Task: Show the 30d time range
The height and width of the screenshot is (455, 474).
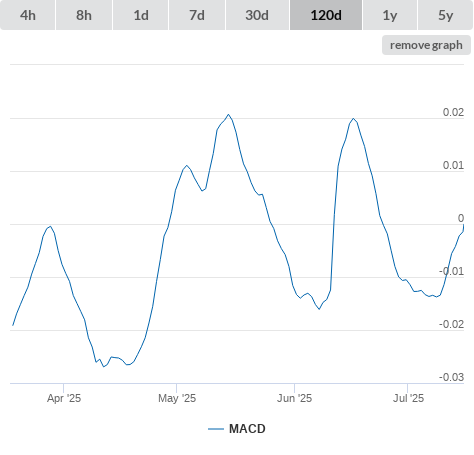Action: click(x=257, y=15)
